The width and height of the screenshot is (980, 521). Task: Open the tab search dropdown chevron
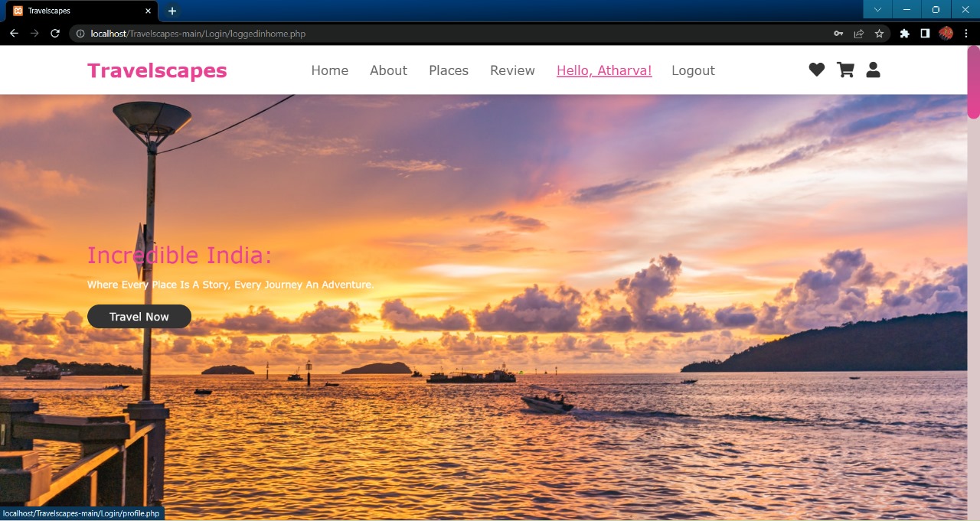(x=877, y=9)
